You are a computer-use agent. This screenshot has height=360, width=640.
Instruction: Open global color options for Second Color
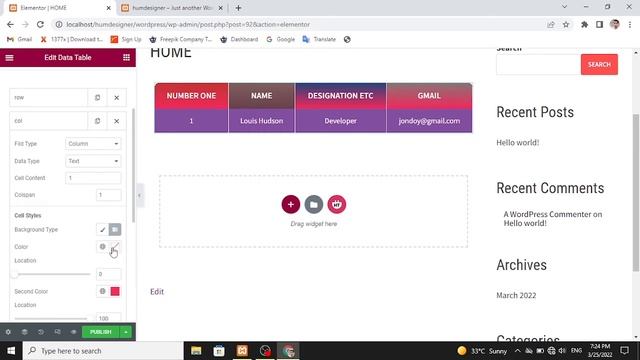(x=102, y=291)
